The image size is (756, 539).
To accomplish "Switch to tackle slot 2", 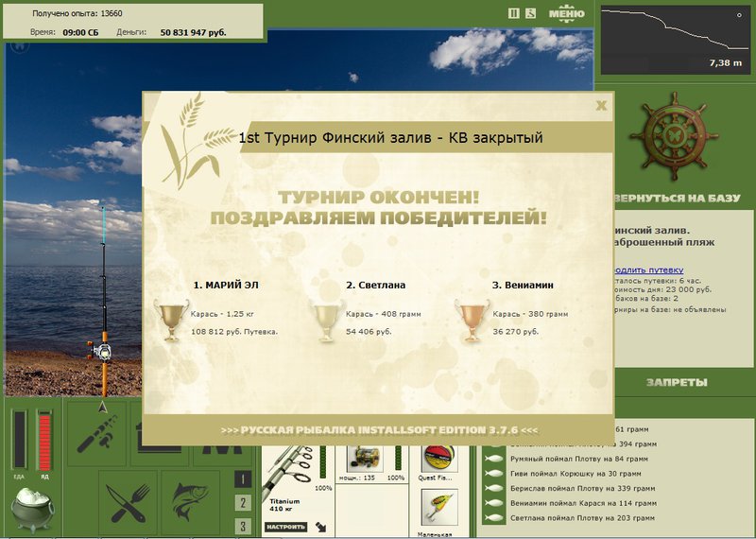I will (243, 503).
